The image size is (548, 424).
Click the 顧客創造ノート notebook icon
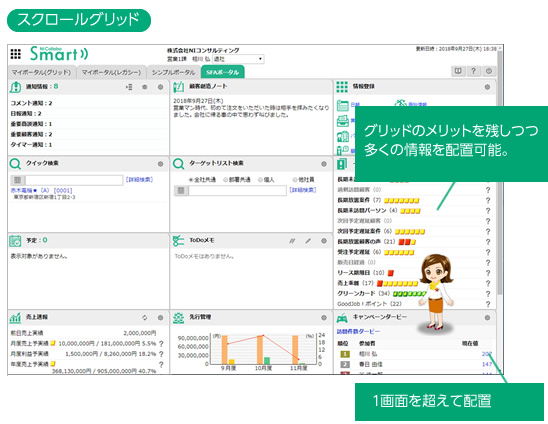point(179,87)
